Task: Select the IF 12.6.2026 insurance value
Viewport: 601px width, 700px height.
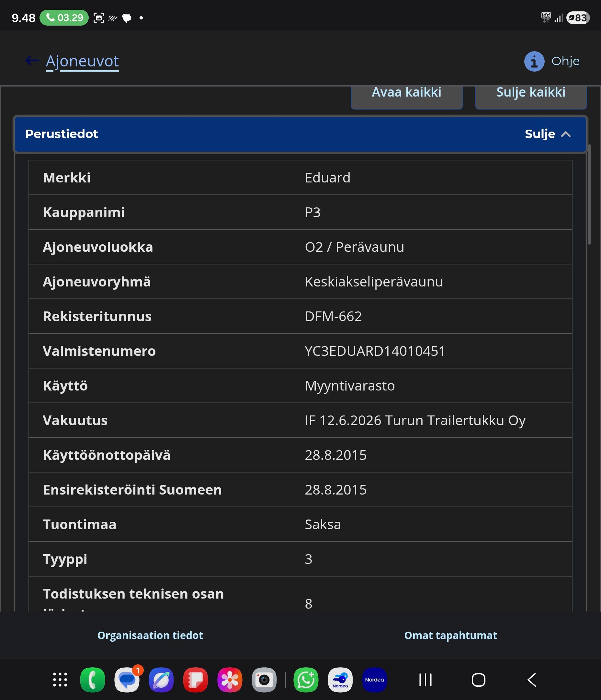Action: (x=415, y=421)
